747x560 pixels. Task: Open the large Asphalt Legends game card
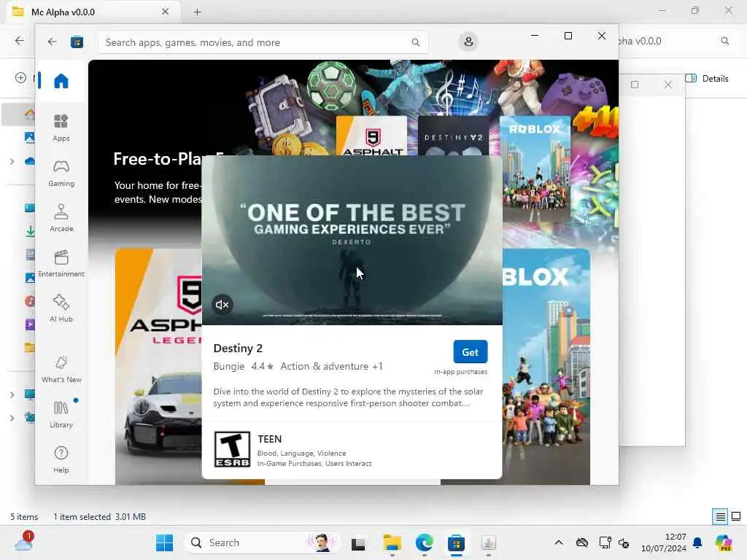coord(158,367)
